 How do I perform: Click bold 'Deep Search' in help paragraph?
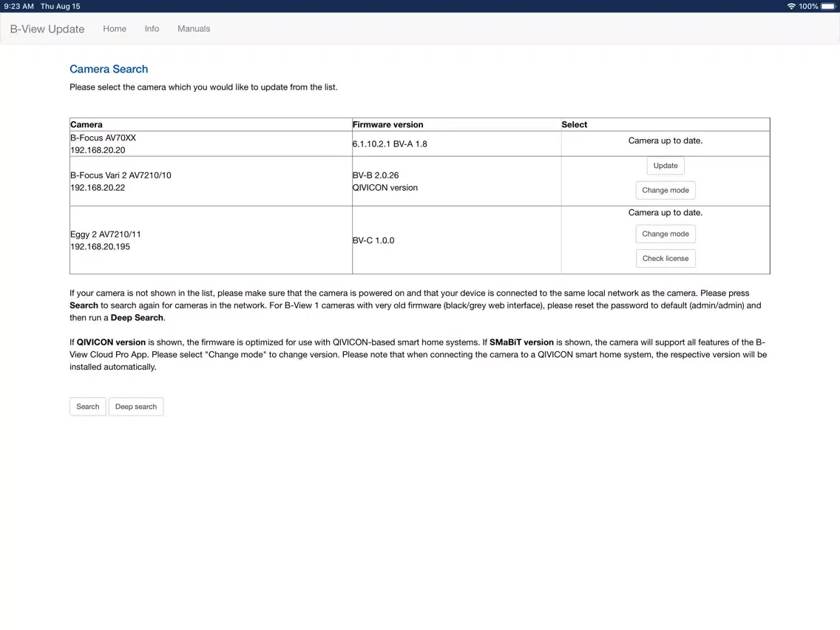pos(137,318)
